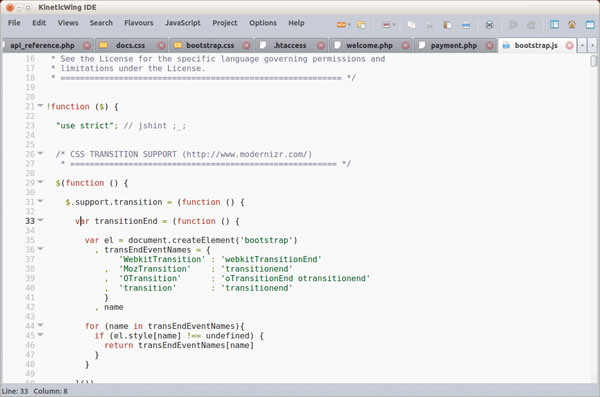This screenshot has height=397, width=600.
Task: Click the Open file folder toolbar icon
Action: point(361,25)
